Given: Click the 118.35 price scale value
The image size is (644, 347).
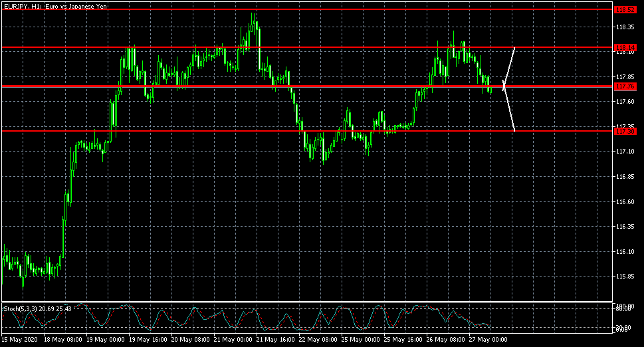Looking at the screenshot, I should 625,27.
